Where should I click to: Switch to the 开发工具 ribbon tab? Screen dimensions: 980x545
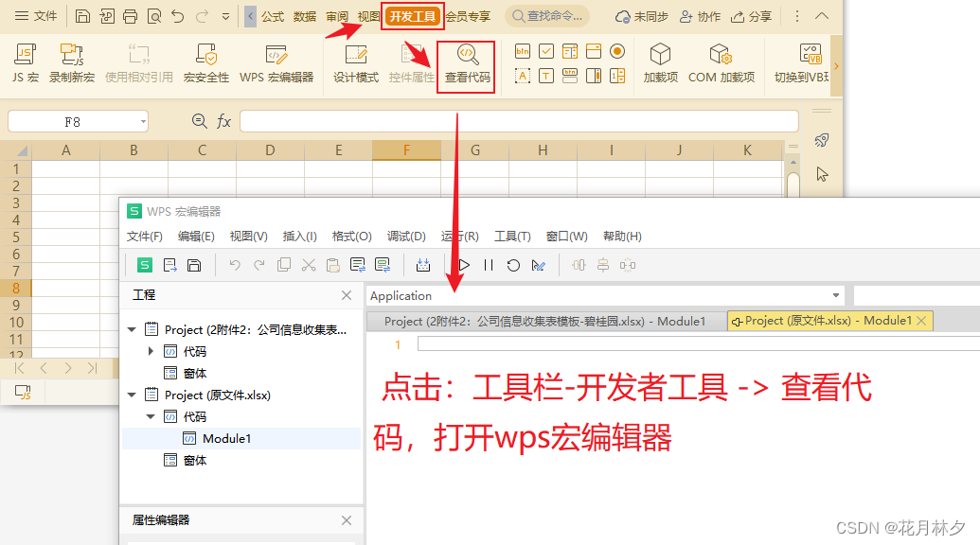[x=412, y=16]
